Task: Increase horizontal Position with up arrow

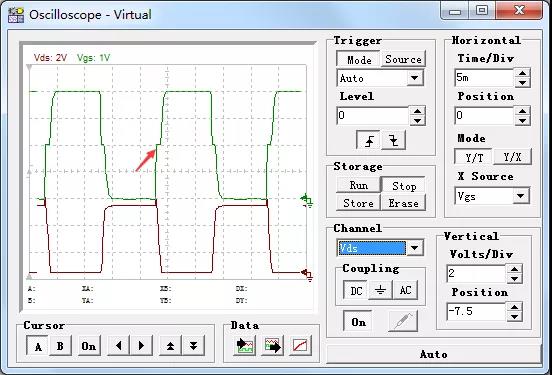Action: 522,111
